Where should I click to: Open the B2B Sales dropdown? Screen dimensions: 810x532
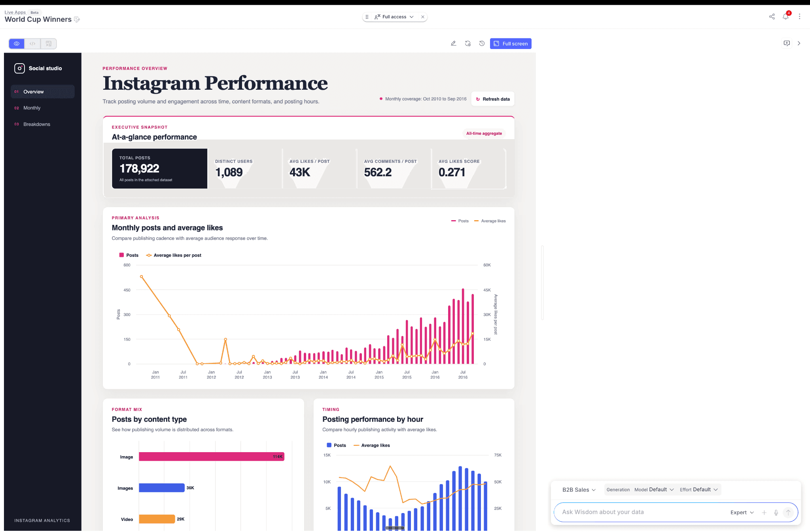point(579,490)
